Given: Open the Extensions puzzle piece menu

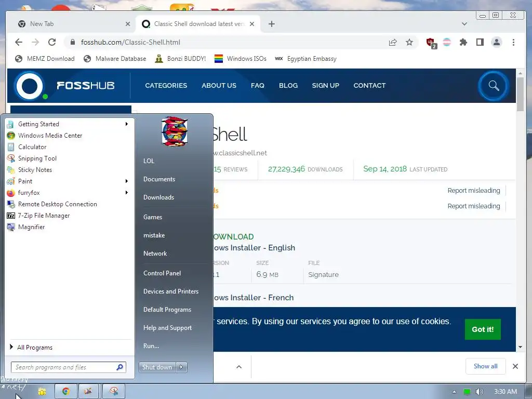Looking at the screenshot, I should [463, 42].
